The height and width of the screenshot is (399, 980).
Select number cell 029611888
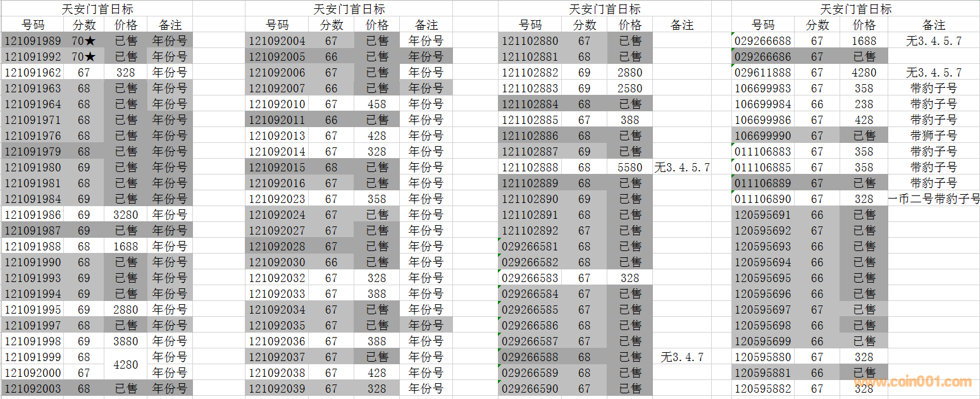click(762, 73)
